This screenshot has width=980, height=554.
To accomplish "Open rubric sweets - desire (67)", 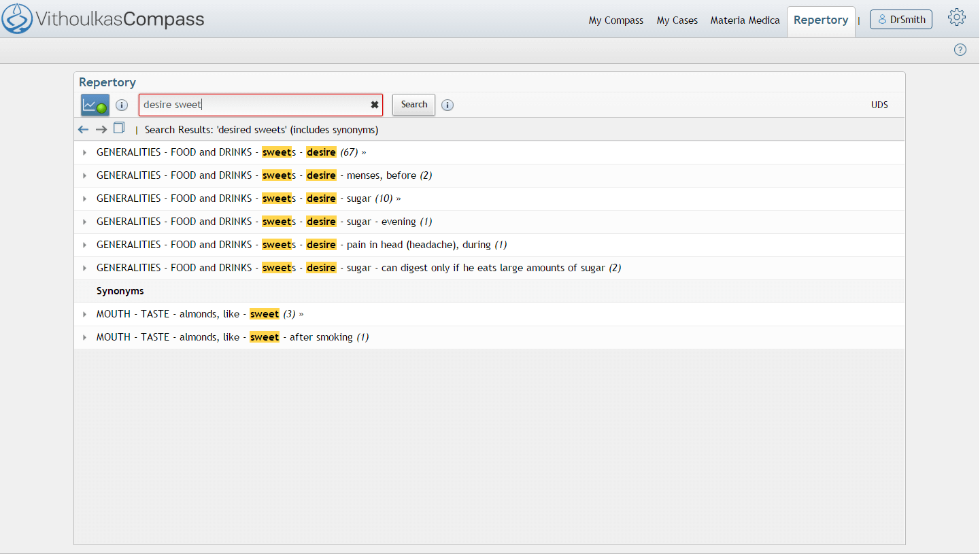I will 231,152.
